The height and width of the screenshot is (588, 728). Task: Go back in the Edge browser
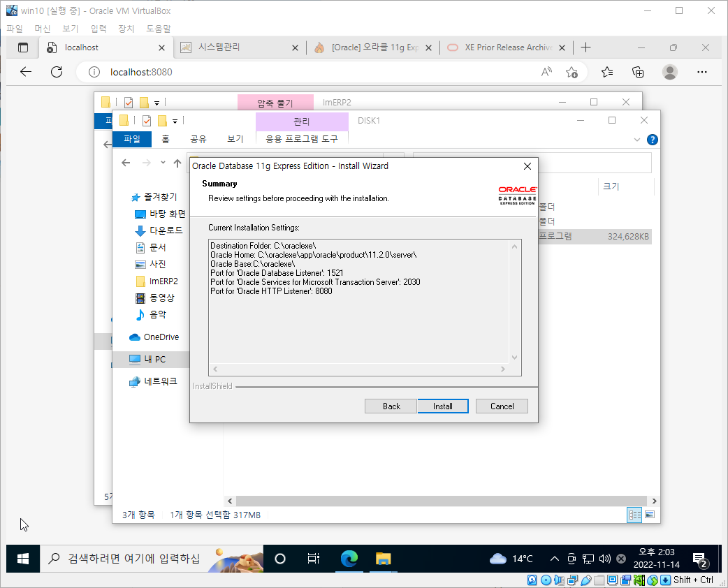point(26,72)
